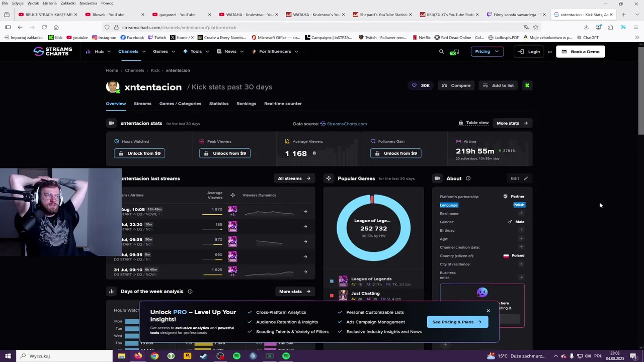Open the site search magnifier icon

tap(442, 51)
